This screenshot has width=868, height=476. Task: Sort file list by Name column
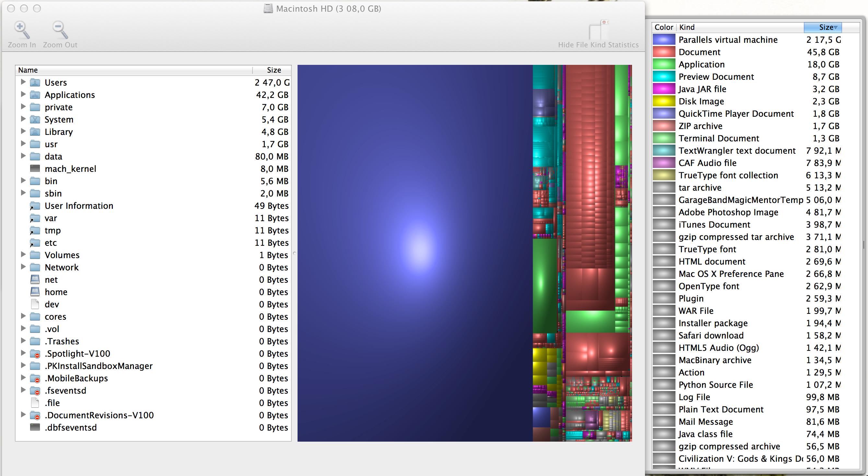[x=134, y=70]
